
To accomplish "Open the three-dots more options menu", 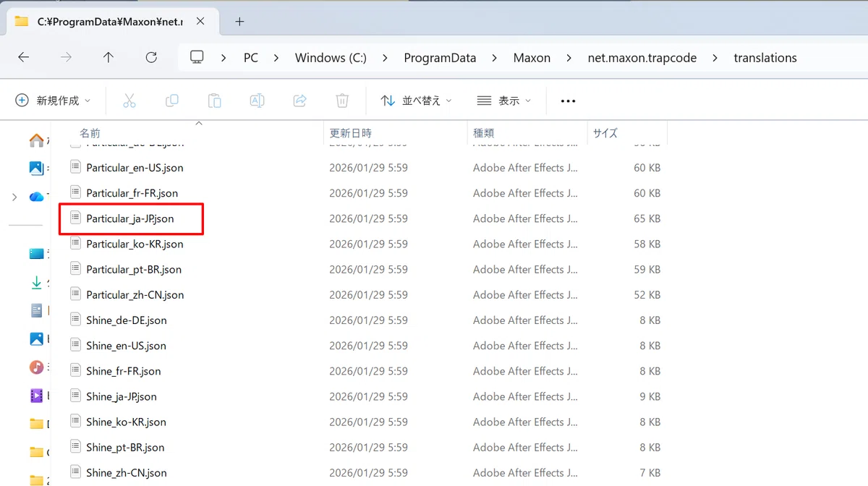I will tap(569, 101).
